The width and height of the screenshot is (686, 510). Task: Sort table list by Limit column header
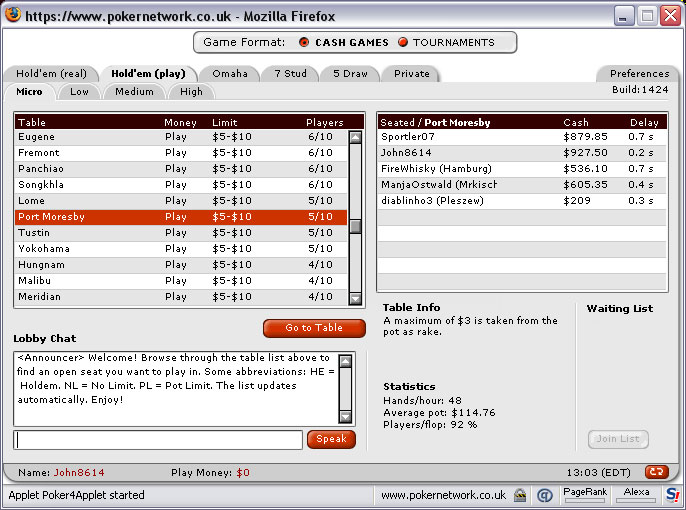coord(224,122)
